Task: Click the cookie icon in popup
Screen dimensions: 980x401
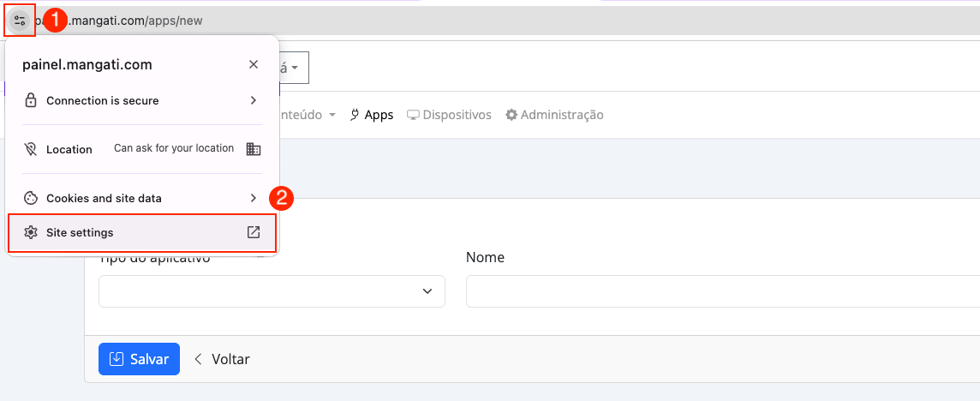Action: click(x=31, y=198)
